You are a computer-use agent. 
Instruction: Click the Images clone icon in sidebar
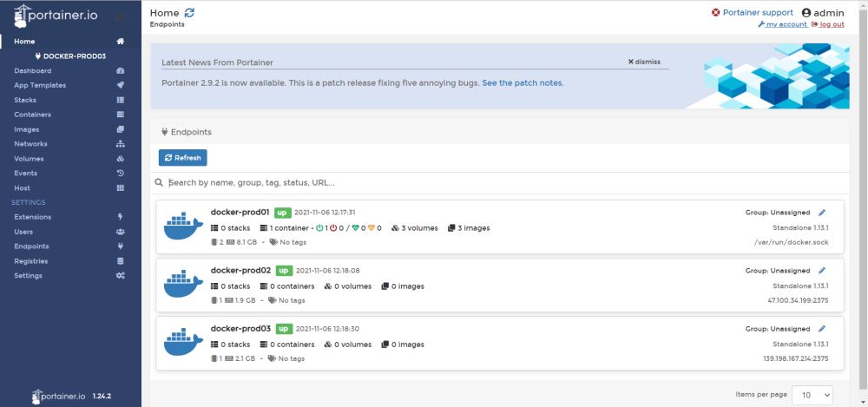120,129
